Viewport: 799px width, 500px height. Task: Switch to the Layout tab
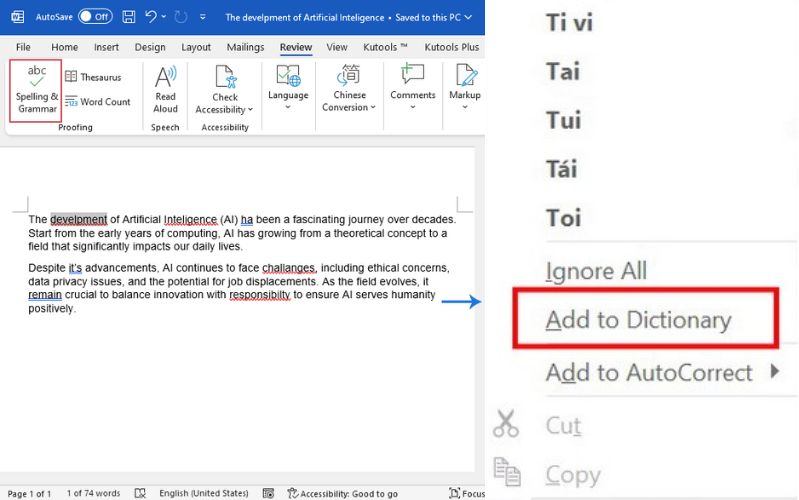coord(196,47)
